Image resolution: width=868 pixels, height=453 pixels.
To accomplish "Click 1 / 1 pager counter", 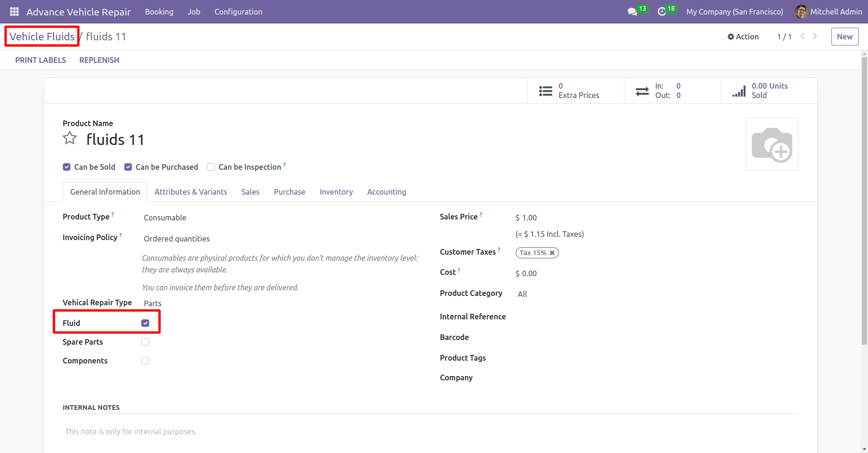I will pos(784,37).
